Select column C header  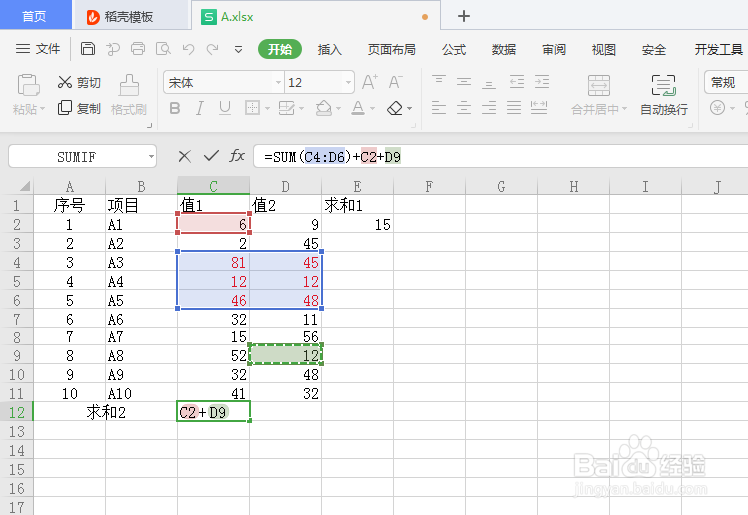pos(213,186)
